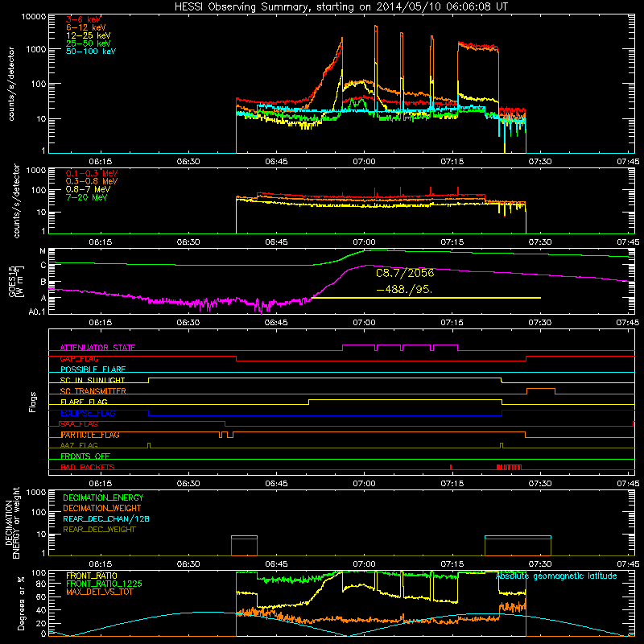Click the FRONT_RATIO legend label
This screenshot has width=644, height=644.
tap(92, 576)
